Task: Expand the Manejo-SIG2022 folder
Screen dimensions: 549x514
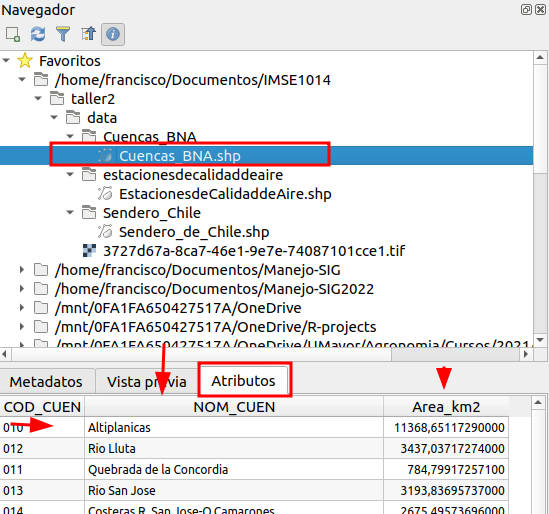Action: (x=22, y=289)
